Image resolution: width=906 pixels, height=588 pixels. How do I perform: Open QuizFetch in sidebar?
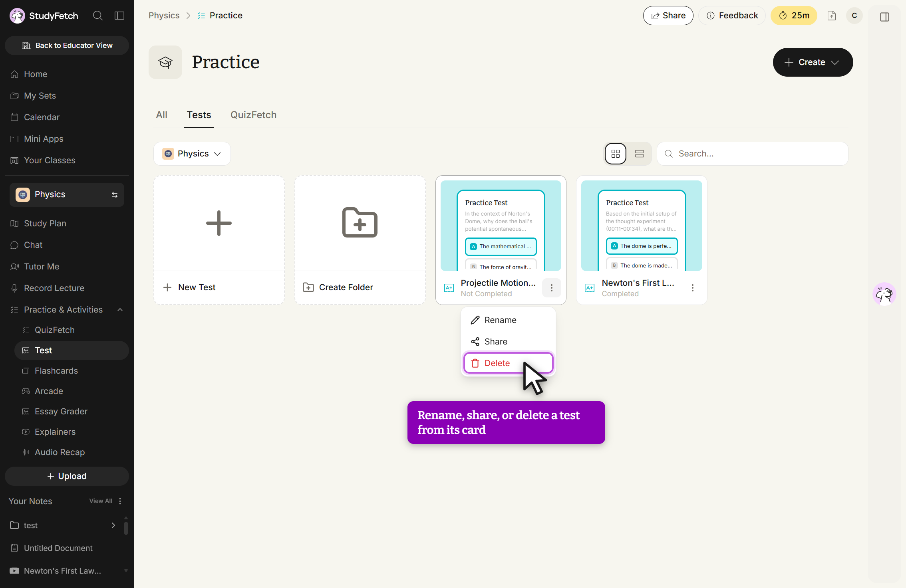tap(72, 330)
